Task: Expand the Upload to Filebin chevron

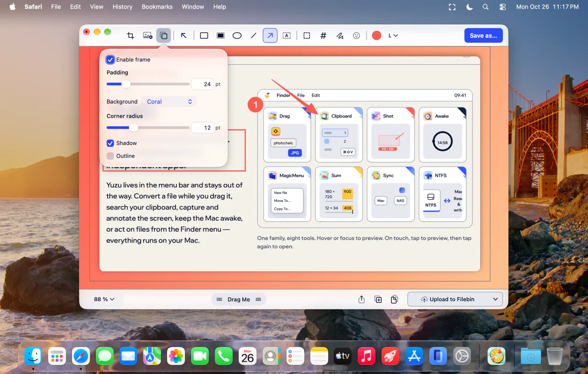Action: pos(495,299)
